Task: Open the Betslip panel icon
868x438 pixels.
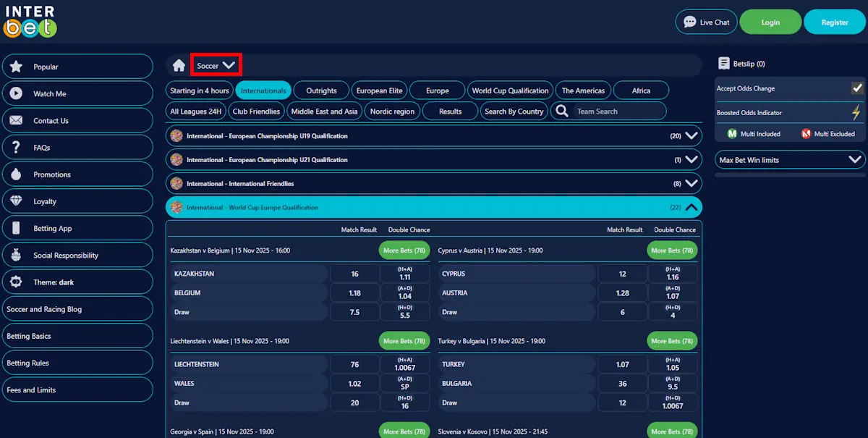Action: point(724,63)
